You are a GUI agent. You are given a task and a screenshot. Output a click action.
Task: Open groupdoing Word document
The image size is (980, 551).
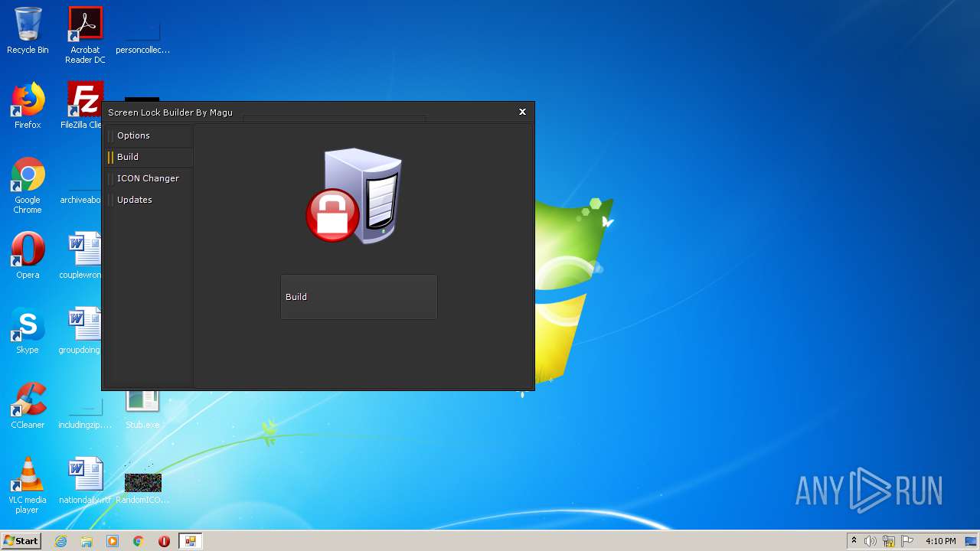[80, 331]
